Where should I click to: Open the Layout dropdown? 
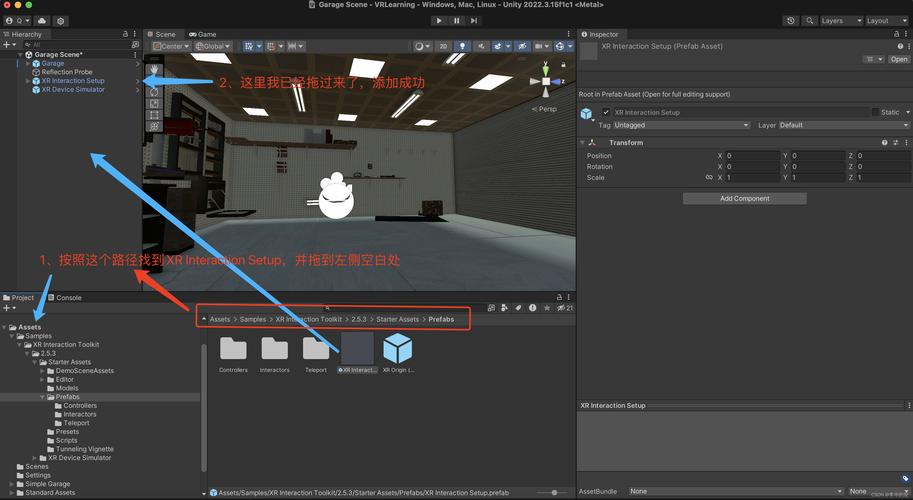(886, 20)
